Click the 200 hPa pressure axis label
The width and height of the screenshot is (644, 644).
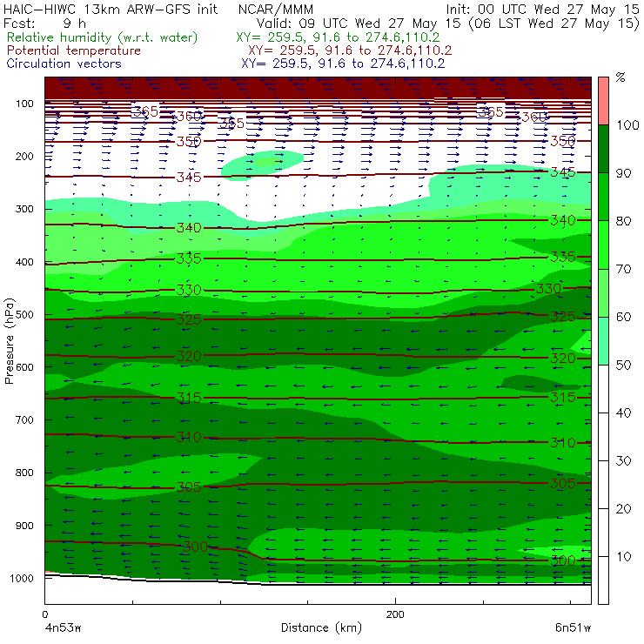point(24,156)
